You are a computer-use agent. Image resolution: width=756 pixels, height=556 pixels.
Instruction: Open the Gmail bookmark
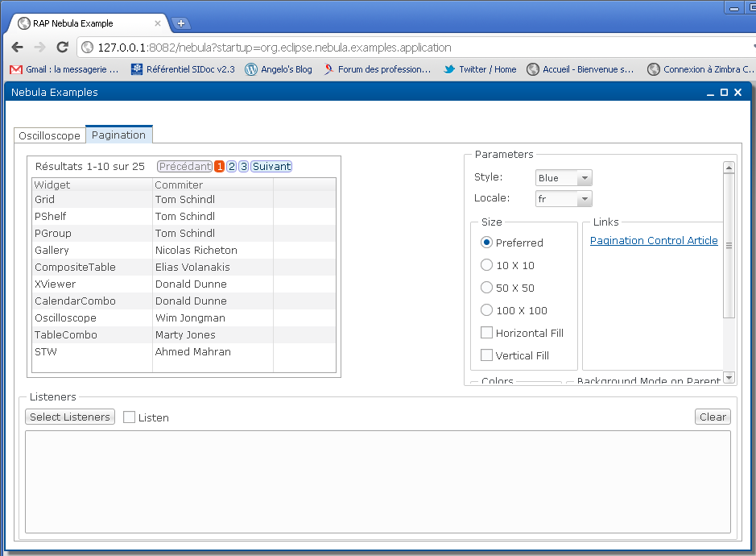[x=64, y=69]
